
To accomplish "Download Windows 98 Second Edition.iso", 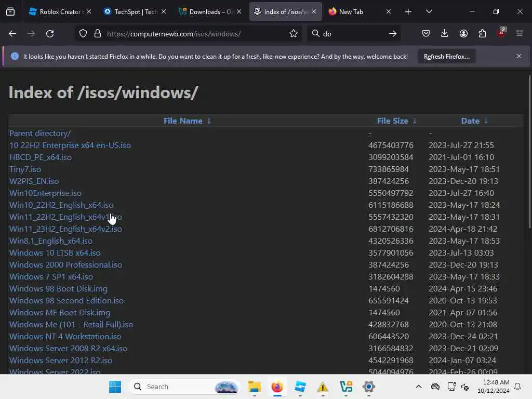I will pyautogui.click(x=66, y=301).
